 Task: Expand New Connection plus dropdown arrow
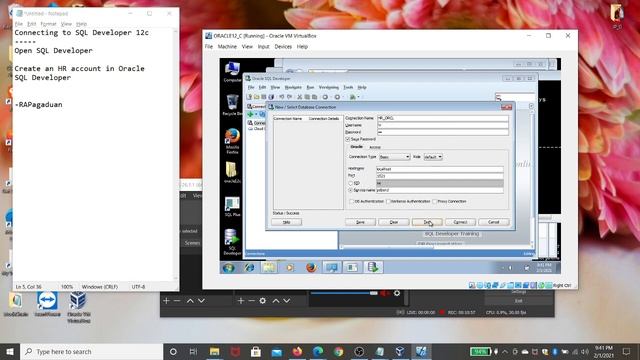[256, 114]
